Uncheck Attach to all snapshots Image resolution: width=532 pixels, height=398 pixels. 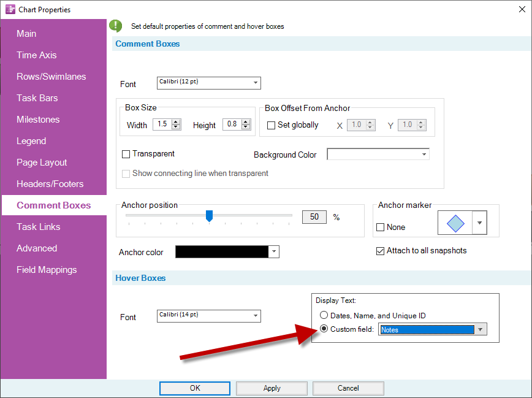pyautogui.click(x=381, y=251)
